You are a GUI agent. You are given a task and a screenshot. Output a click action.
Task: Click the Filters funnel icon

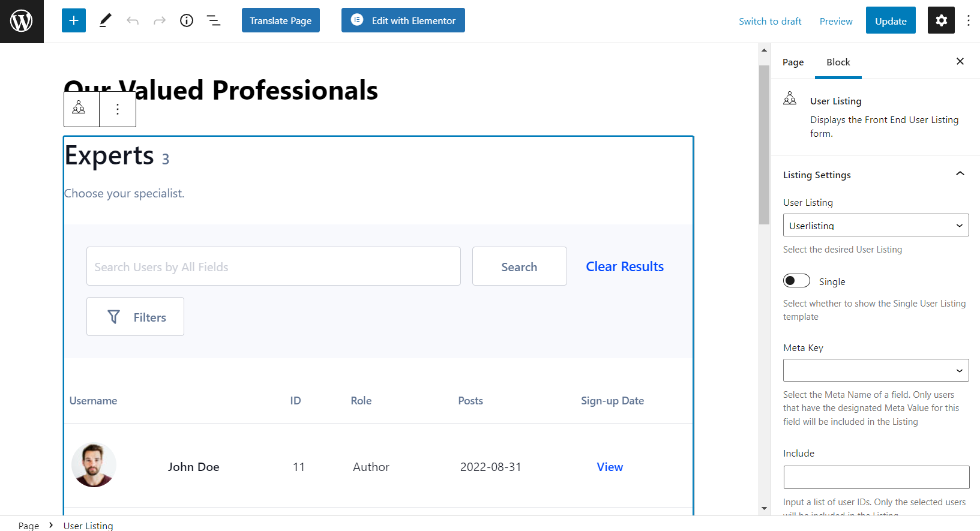click(114, 317)
